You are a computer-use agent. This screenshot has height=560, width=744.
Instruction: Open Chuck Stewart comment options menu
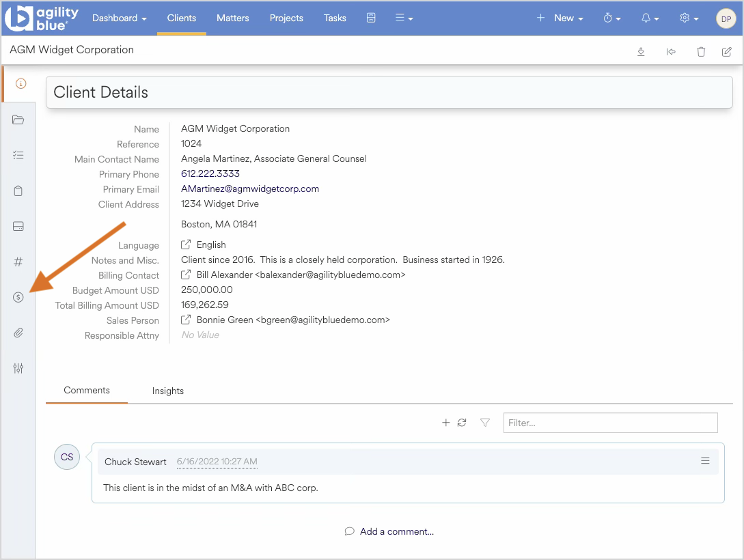click(705, 460)
